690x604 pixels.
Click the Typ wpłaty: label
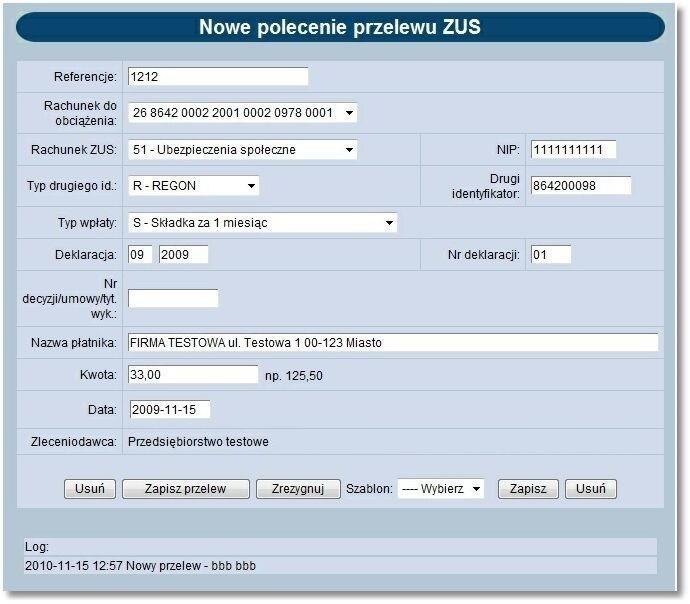(88, 223)
